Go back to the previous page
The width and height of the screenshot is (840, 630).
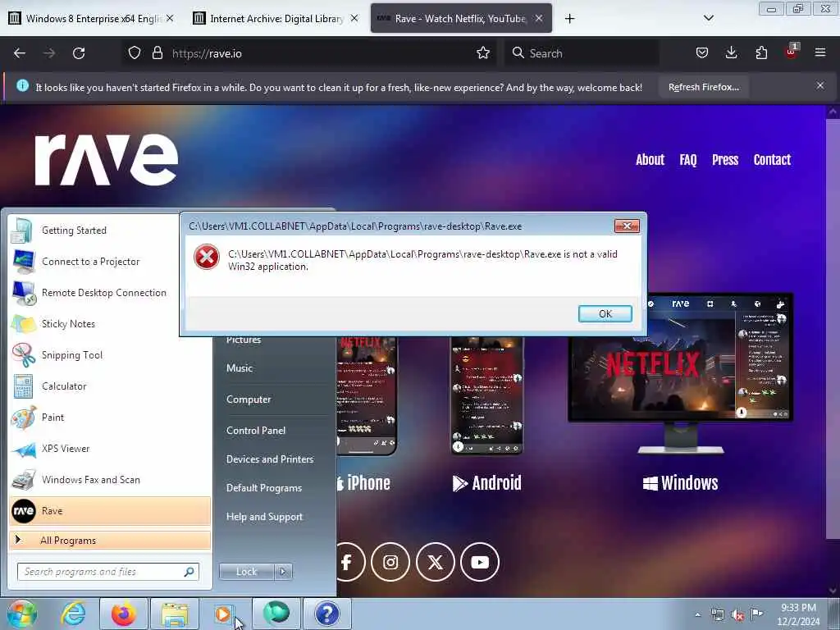(20, 53)
